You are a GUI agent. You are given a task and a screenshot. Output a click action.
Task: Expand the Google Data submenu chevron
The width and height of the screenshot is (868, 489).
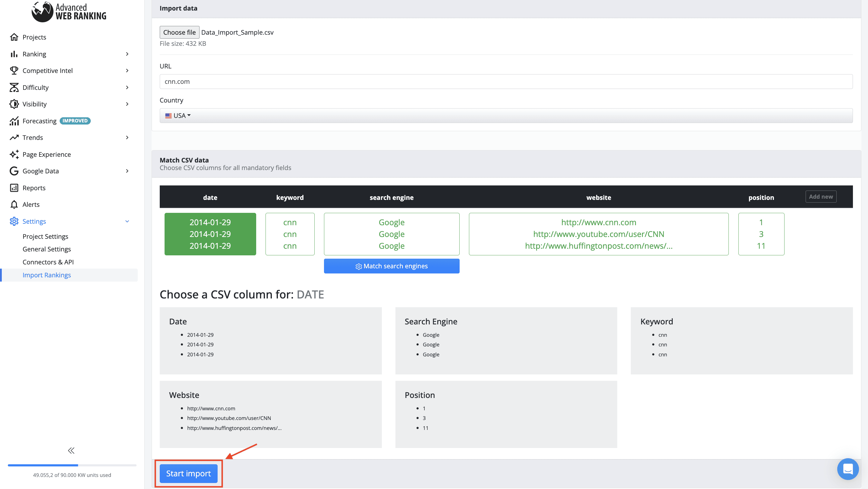coord(127,171)
